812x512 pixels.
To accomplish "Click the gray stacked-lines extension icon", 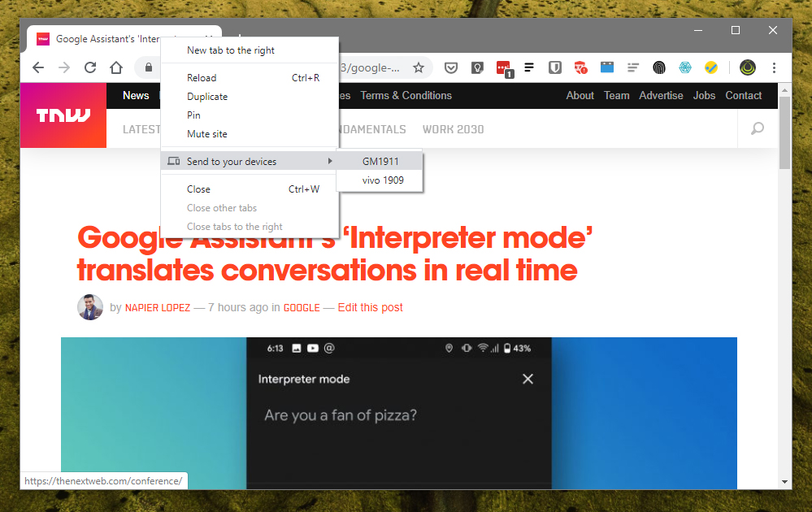I will click(633, 67).
